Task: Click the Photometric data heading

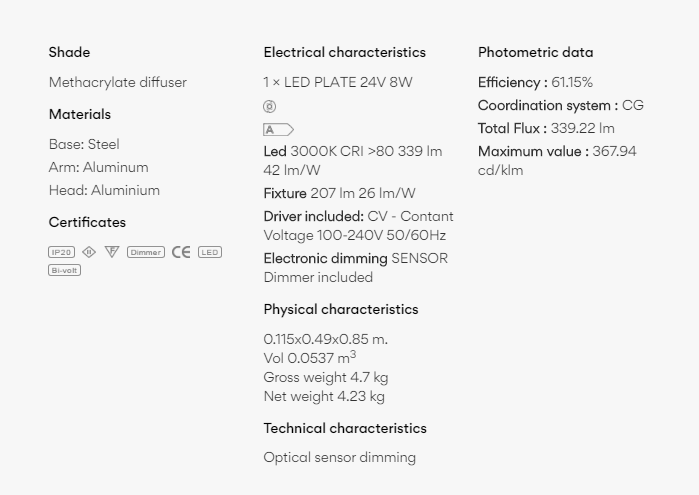Action: (535, 52)
